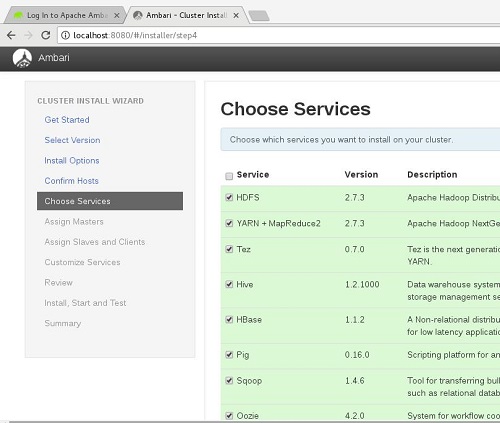Click the Choose Services page heading
This screenshot has width=500, height=423.
point(296,109)
